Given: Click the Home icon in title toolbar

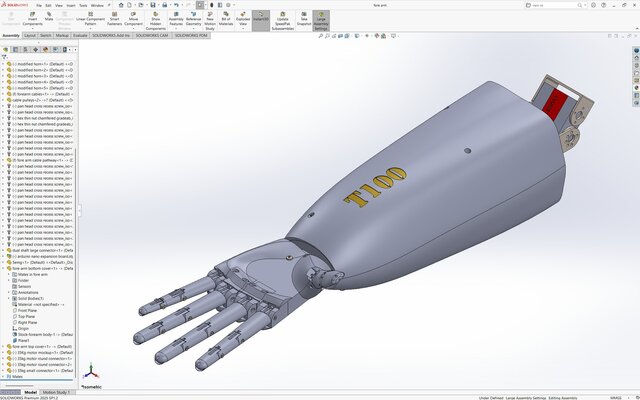Looking at the screenshot, I should (x=121, y=5).
